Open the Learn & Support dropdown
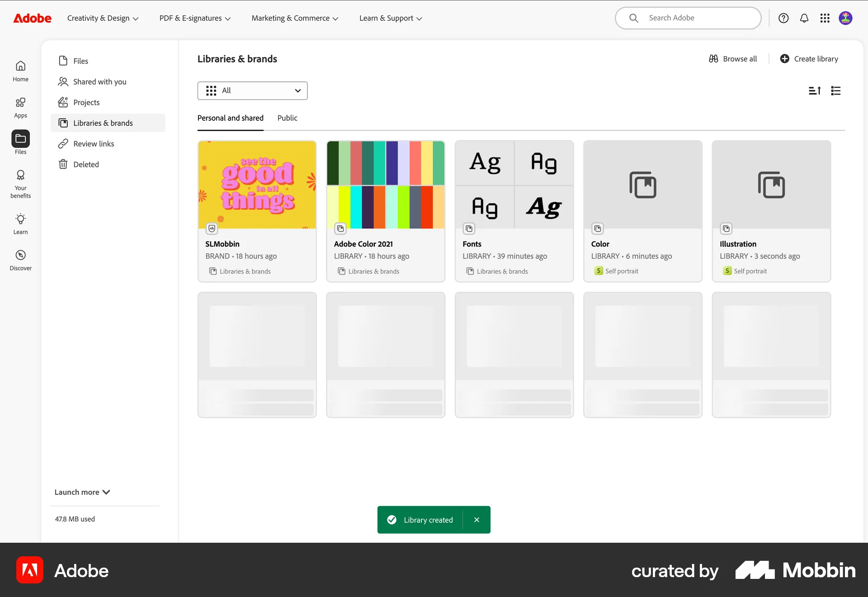The image size is (868, 597). click(390, 18)
